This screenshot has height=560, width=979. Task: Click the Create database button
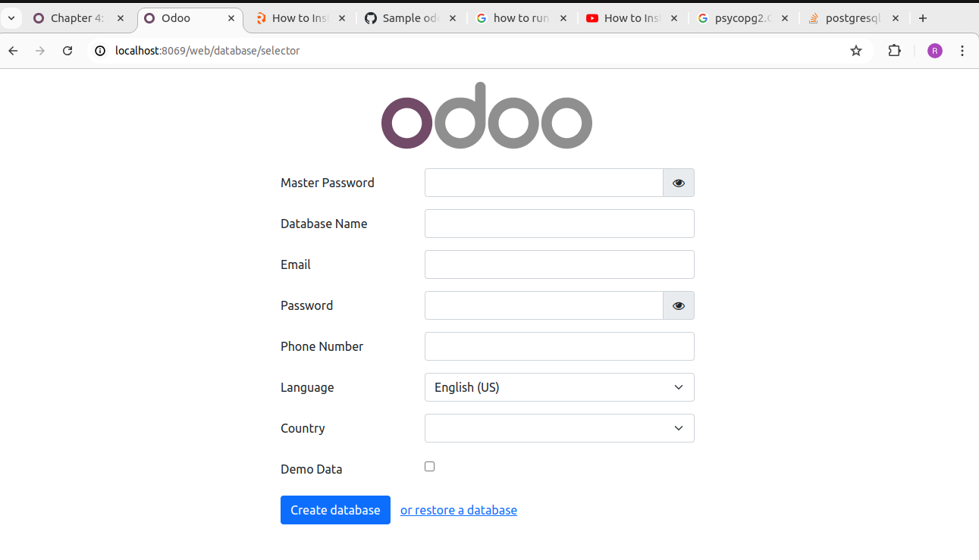[x=335, y=510]
